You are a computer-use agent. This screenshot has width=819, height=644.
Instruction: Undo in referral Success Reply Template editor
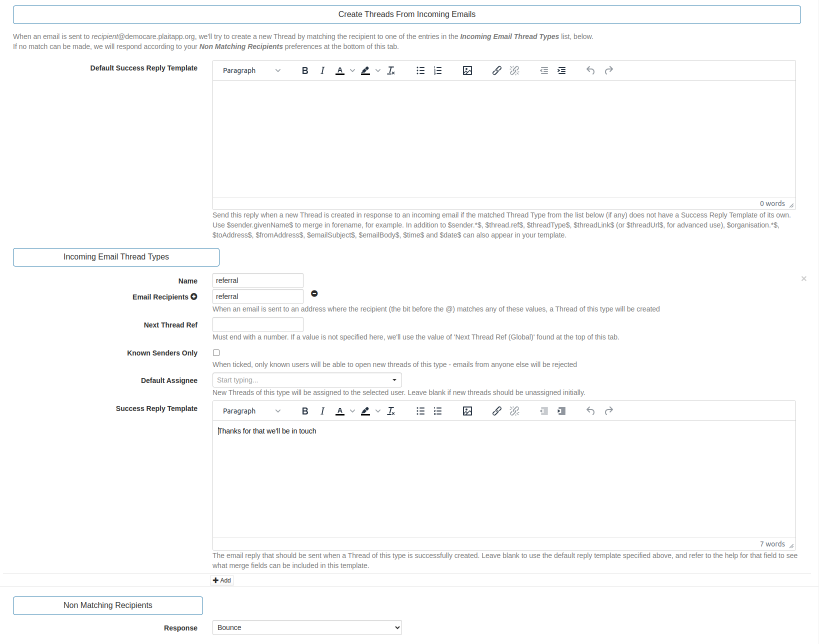pos(590,411)
